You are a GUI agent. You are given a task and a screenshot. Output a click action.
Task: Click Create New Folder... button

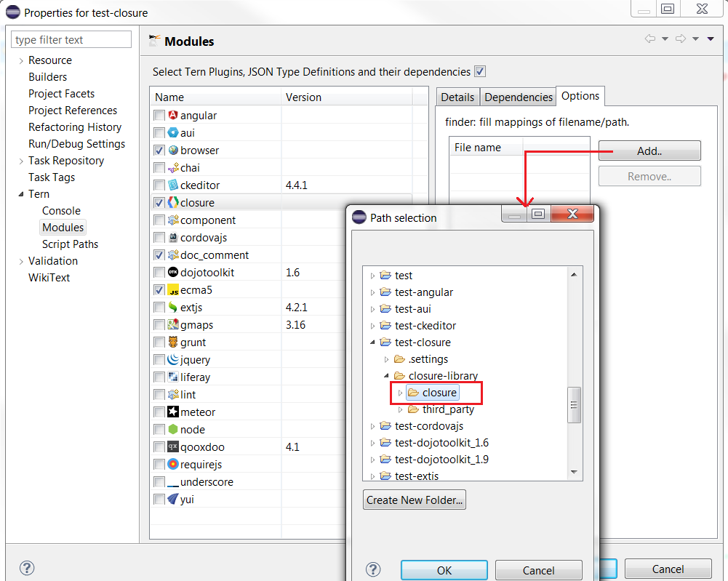pos(415,500)
